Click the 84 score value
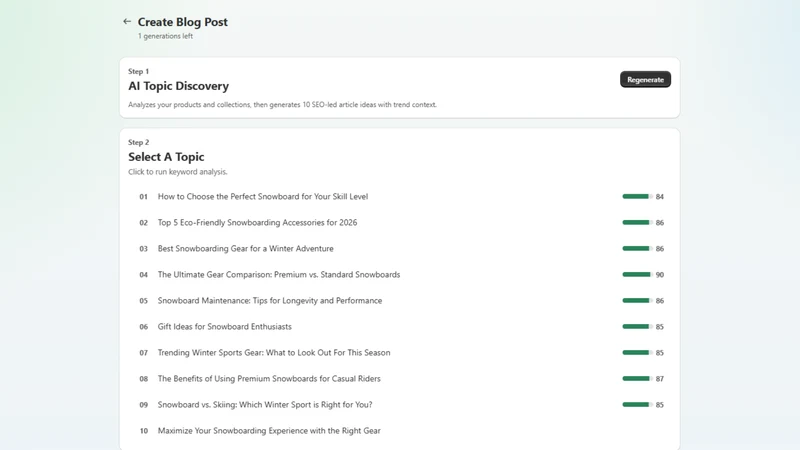This screenshot has width=800, height=450. (x=660, y=196)
